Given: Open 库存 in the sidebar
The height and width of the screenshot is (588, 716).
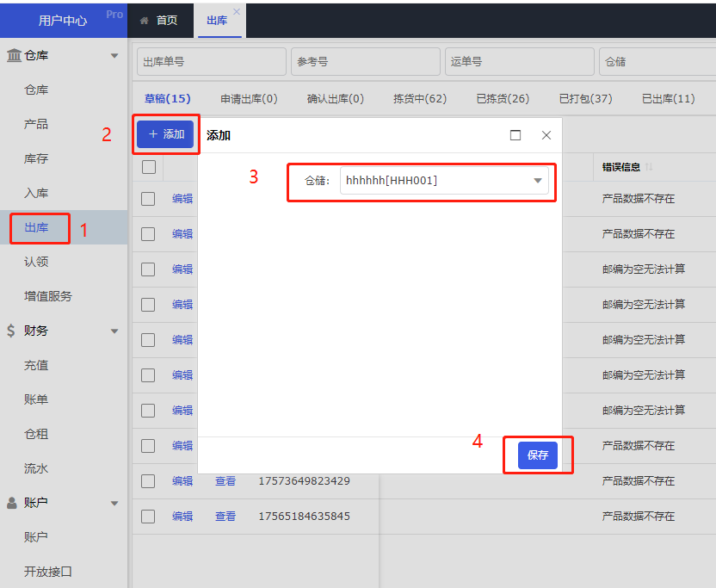Looking at the screenshot, I should 36,158.
